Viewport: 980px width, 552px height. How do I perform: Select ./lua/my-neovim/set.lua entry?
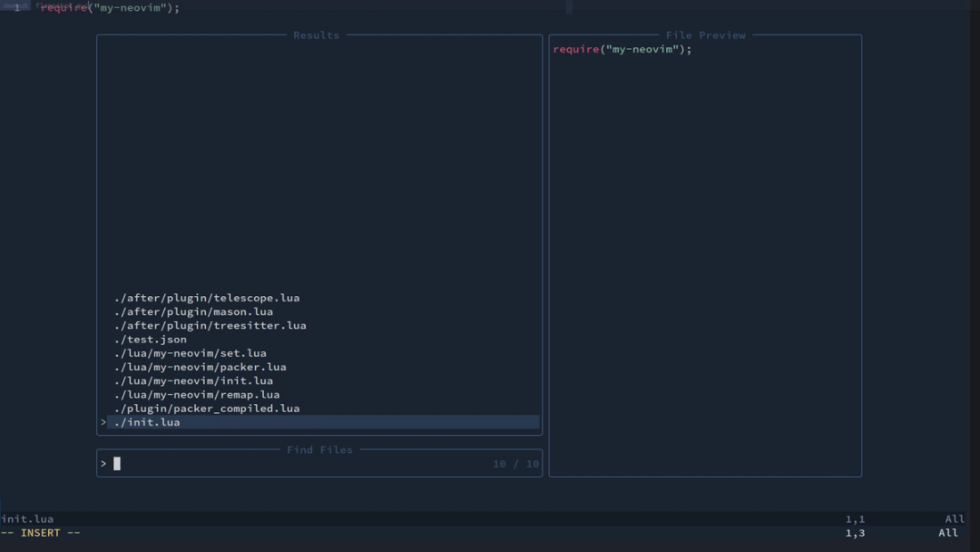(189, 352)
